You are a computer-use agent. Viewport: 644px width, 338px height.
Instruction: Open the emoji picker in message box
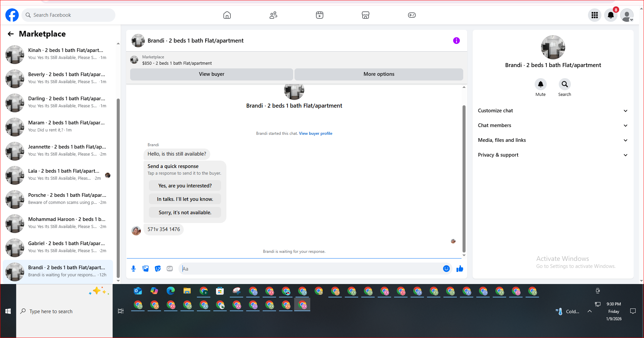tap(446, 269)
